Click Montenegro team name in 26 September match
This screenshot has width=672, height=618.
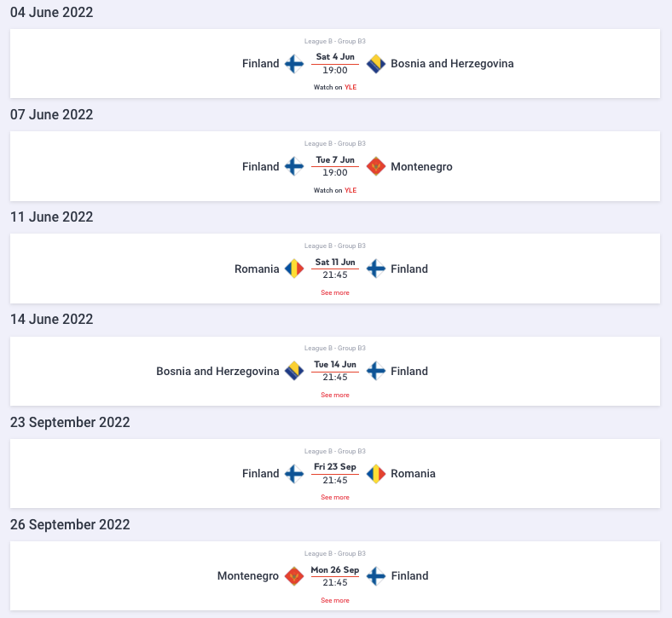pyautogui.click(x=248, y=576)
